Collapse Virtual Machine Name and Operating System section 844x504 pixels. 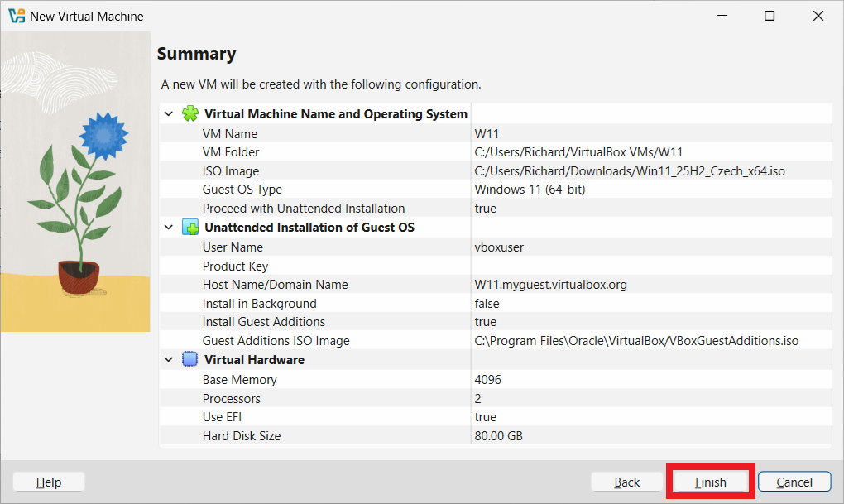(169, 114)
